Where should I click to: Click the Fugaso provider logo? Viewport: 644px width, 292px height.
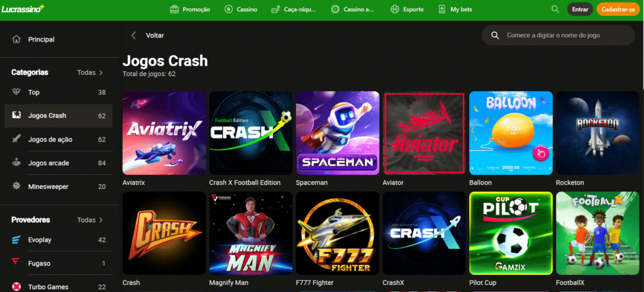coord(16,263)
